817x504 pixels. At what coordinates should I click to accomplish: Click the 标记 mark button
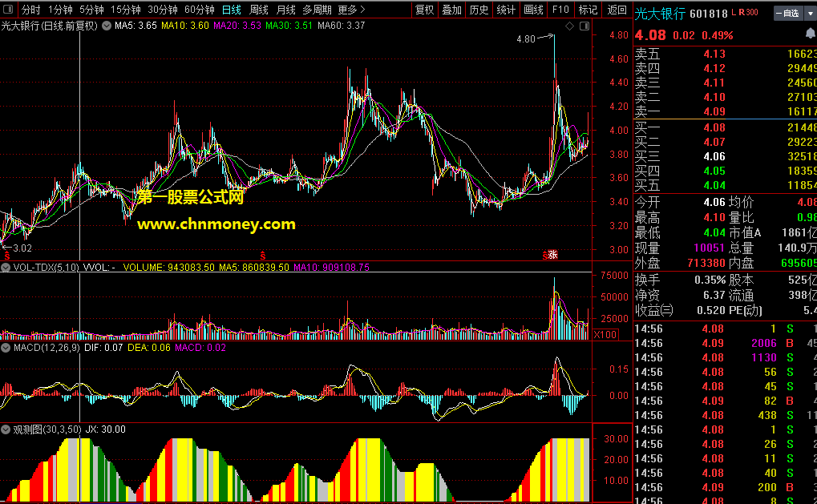pyautogui.click(x=588, y=10)
